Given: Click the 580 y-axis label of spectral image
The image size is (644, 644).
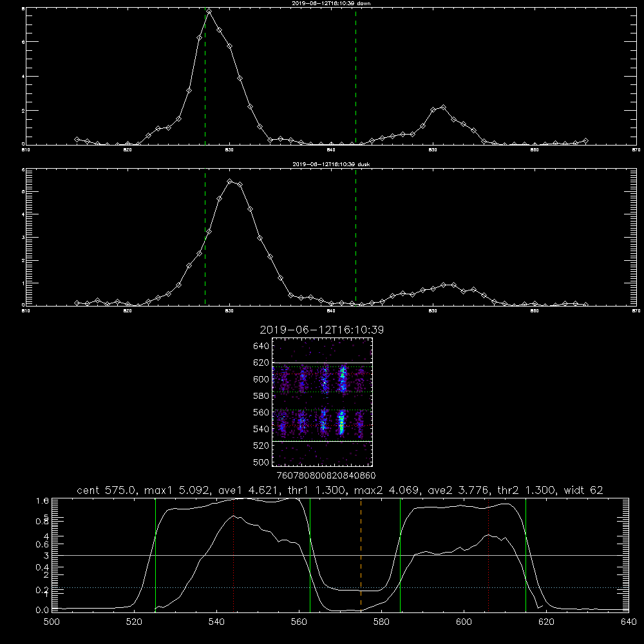Looking at the screenshot, I should tap(261, 396).
